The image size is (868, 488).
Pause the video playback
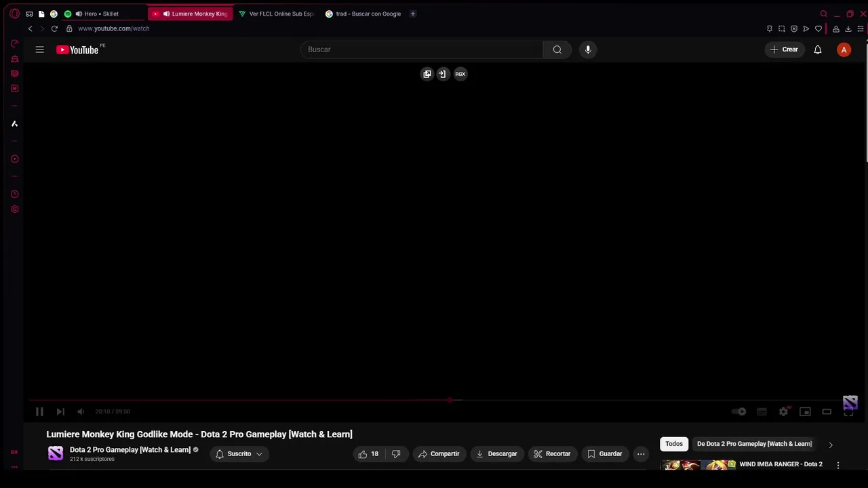pos(39,411)
